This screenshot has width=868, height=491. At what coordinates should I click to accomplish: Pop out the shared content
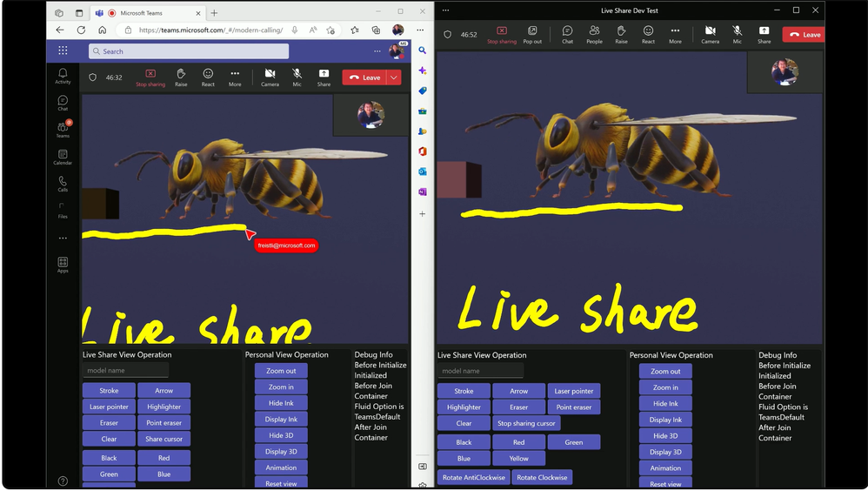532,35
